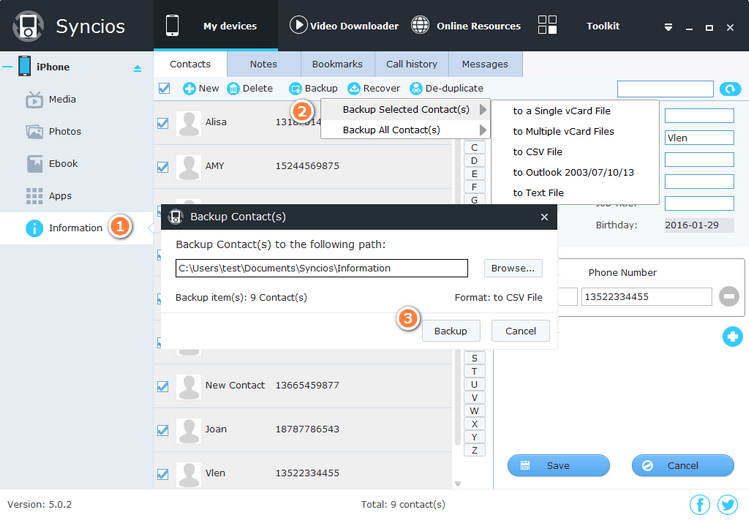Eject the iPhone device
This screenshot has width=749, height=521.
(x=138, y=68)
